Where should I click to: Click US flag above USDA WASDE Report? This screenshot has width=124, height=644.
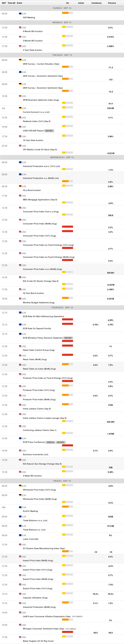(x=20, y=127)
